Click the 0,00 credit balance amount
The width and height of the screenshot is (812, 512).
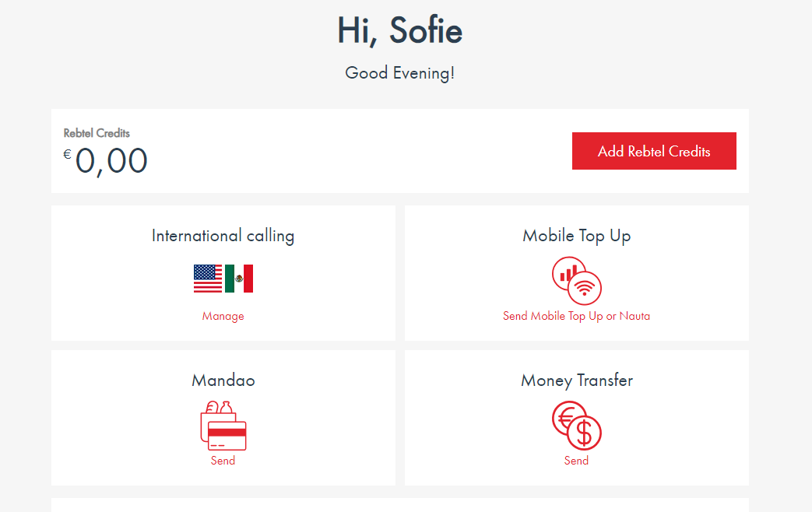(x=111, y=161)
